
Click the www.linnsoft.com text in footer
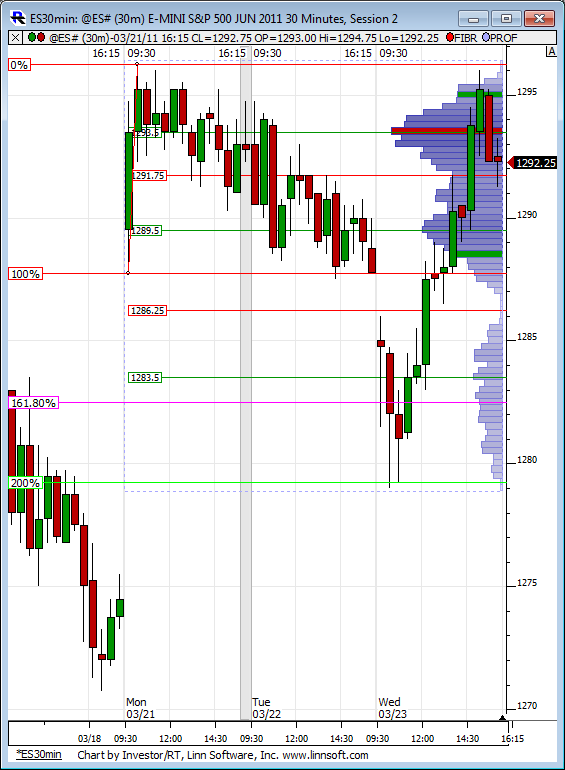click(x=325, y=755)
